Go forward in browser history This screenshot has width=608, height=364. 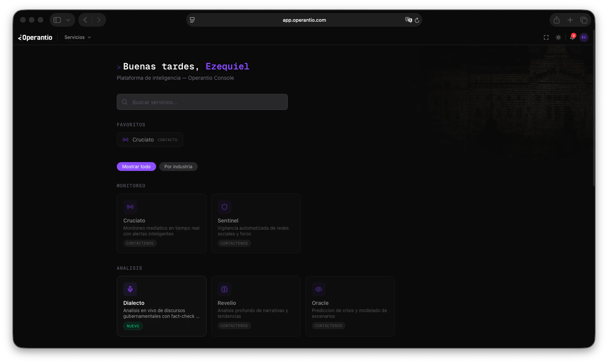(x=99, y=20)
